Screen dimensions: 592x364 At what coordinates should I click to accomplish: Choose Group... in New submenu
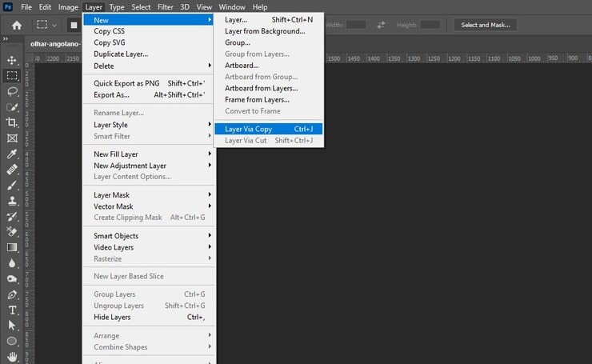(269, 42)
